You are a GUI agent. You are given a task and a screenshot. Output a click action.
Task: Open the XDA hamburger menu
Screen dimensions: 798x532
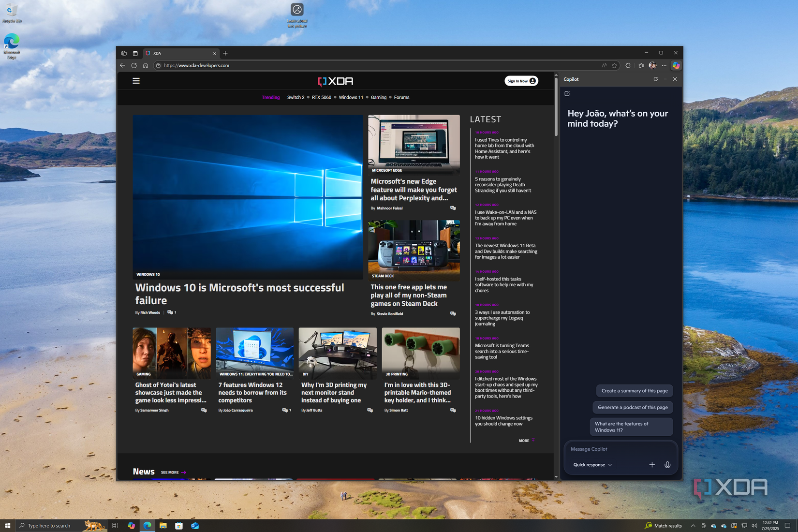coord(136,81)
